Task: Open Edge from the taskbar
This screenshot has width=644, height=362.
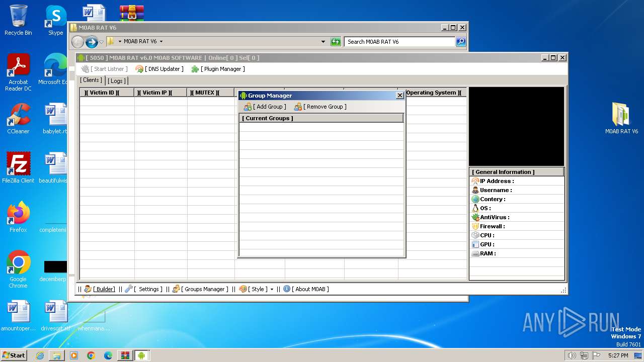Action: pos(108,355)
